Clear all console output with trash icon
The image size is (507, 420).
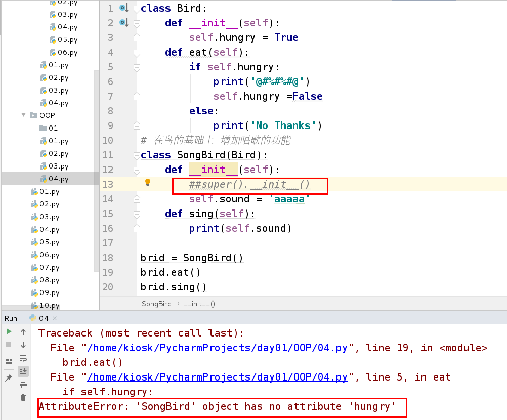[23, 398]
